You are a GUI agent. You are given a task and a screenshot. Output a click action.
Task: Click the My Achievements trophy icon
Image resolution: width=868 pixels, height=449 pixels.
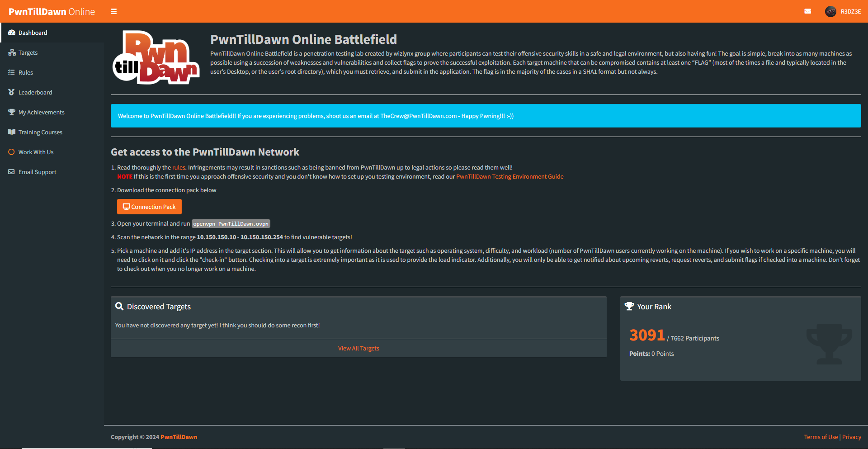(x=12, y=112)
